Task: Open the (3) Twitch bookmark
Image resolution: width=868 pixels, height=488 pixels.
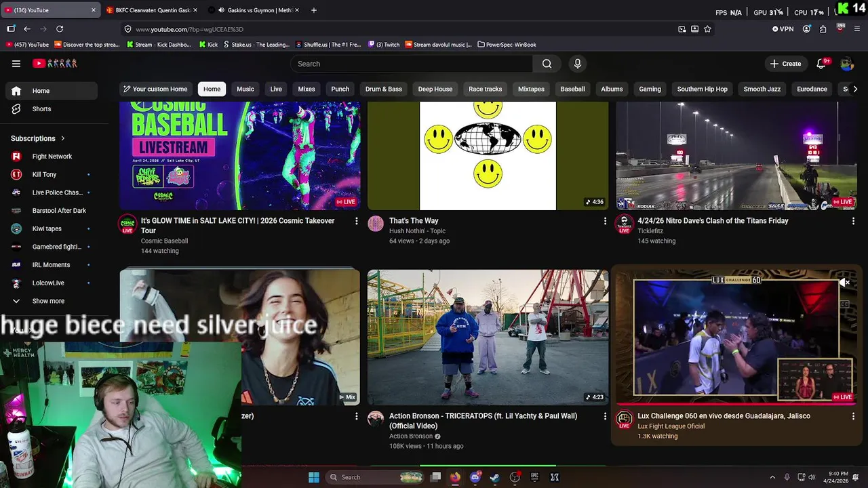Action: click(384, 45)
